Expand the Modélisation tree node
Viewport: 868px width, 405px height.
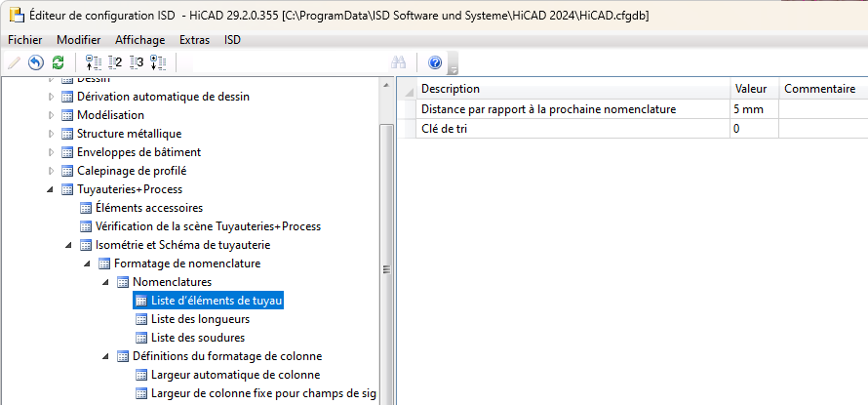click(51, 115)
